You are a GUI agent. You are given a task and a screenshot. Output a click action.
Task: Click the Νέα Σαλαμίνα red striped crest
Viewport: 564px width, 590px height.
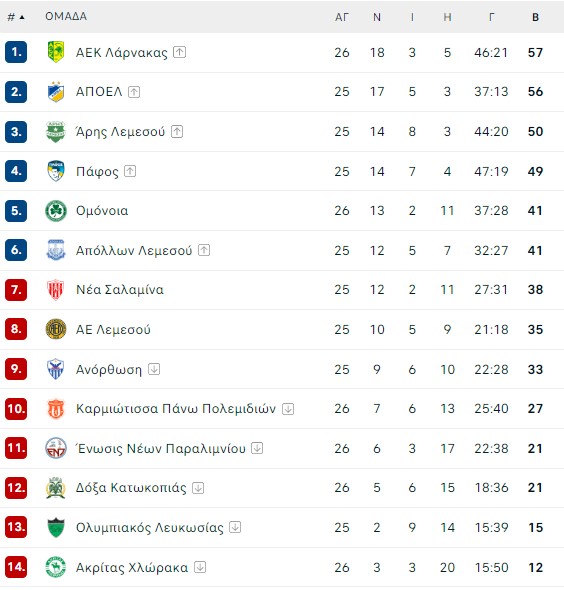tap(56, 290)
